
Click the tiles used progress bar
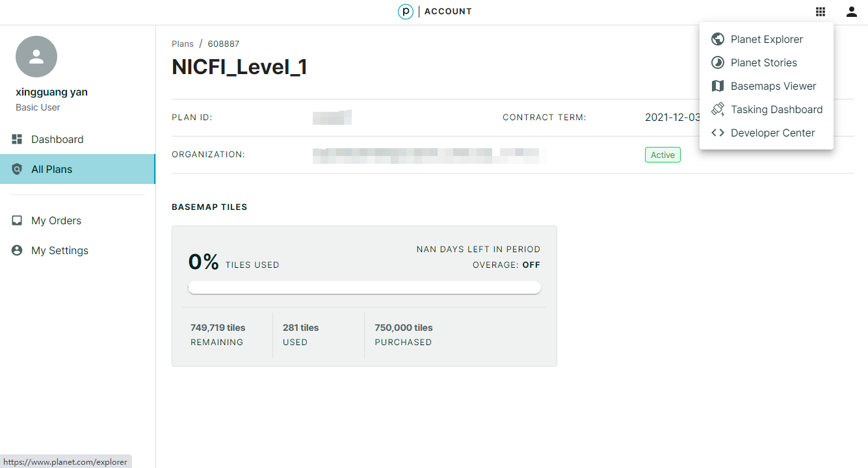(x=364, y=287)
